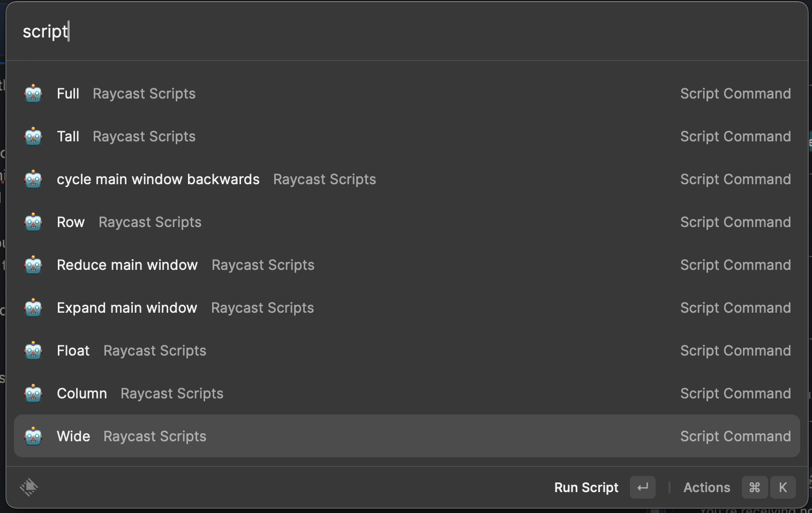Click the K key badge next to Actions
812x513 pixels.
coord(783,487)
